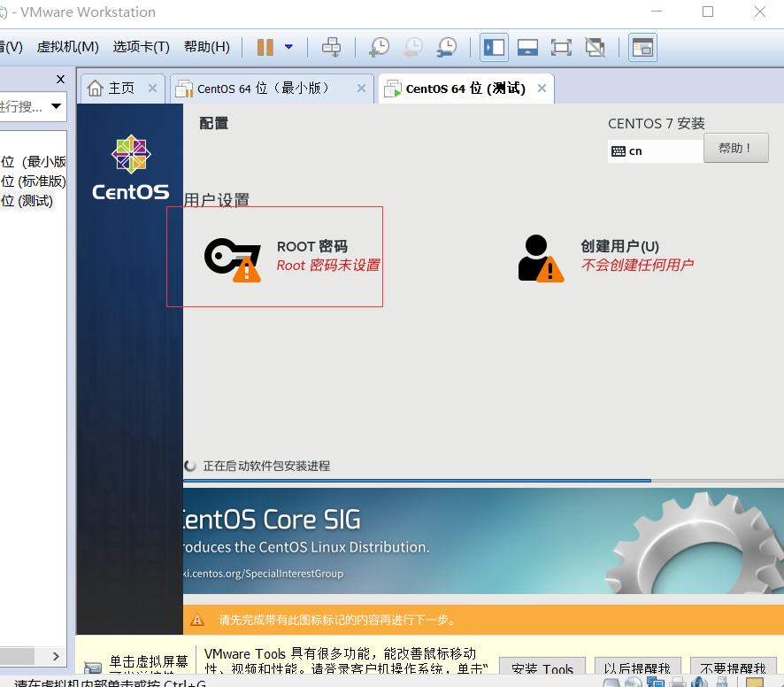Viewport: 784px width, 687px height.
Task: Open the 创建用户(U) setting label
Action: 620,246
